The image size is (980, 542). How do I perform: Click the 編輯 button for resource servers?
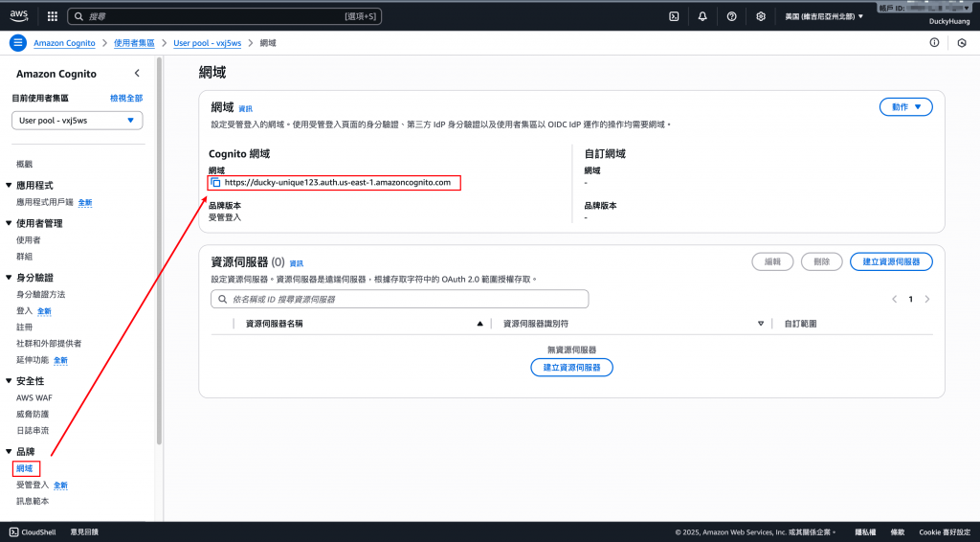(772, 262)
